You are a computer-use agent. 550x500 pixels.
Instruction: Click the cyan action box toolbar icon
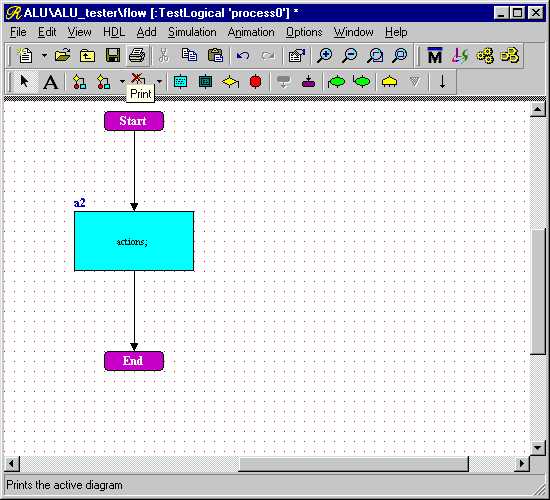click(x=180, y=82)
